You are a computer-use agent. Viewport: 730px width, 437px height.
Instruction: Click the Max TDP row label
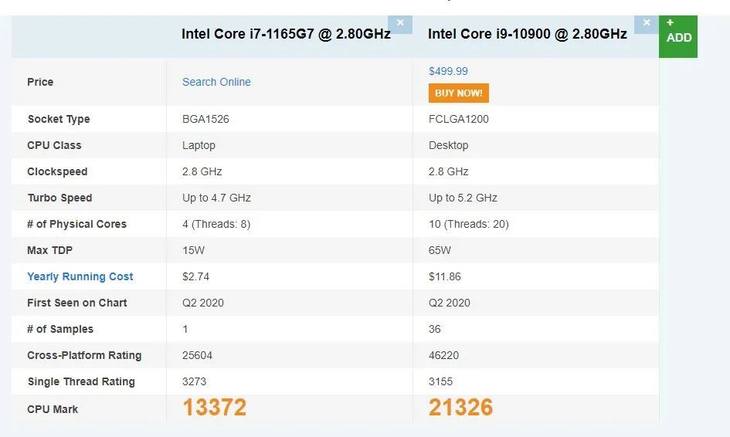click(52, 250)
